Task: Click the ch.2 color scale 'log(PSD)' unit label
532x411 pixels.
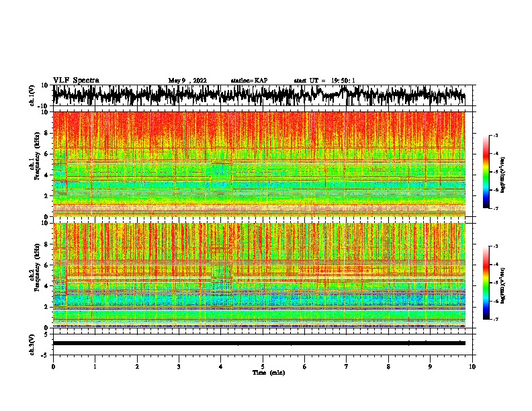Action: 503,285
